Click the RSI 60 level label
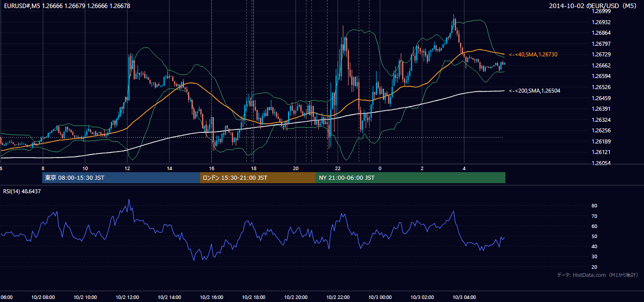The image size is (644, 302). click(594, 226)
